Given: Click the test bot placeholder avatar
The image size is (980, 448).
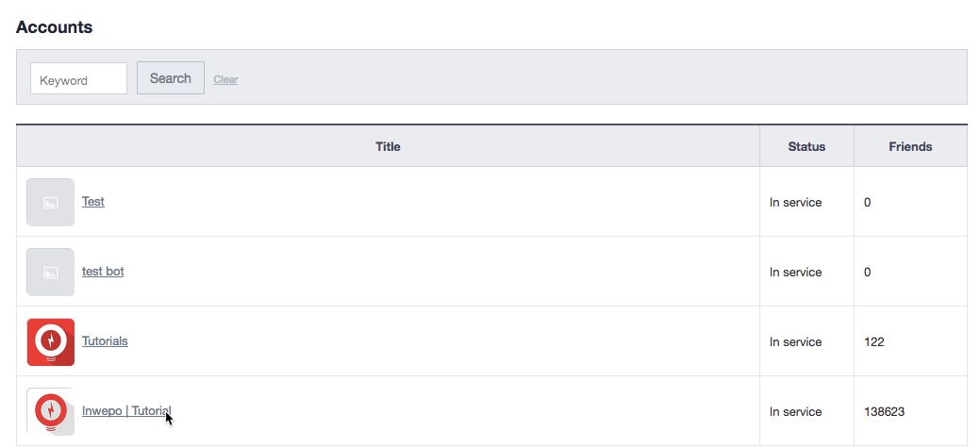Looking at the screenshot, I should point(50,272).
